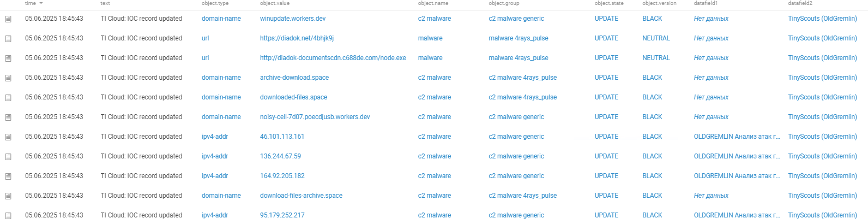
Task: Click TinyScouts (OldGremlin) in first row
Action: pos(822,19)
